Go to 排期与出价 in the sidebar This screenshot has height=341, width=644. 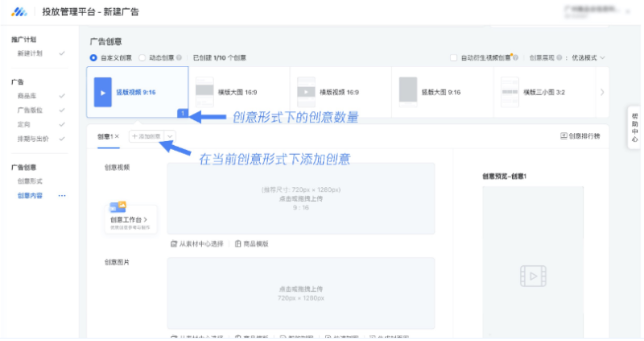[x=33, y=139]
